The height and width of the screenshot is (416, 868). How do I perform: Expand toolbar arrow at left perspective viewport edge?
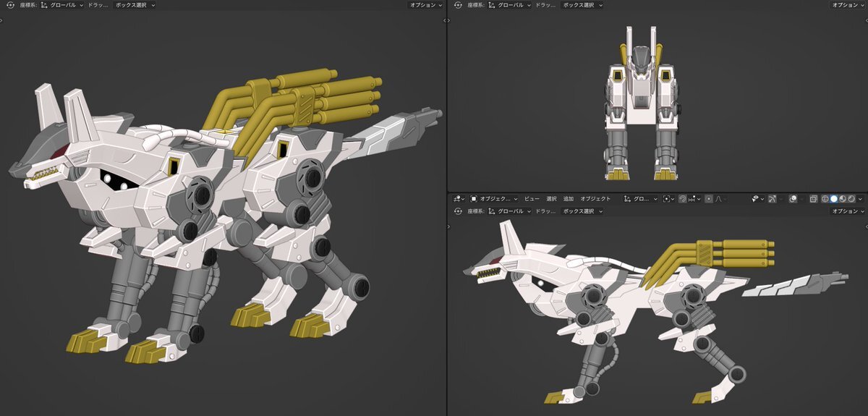(2, 20)
